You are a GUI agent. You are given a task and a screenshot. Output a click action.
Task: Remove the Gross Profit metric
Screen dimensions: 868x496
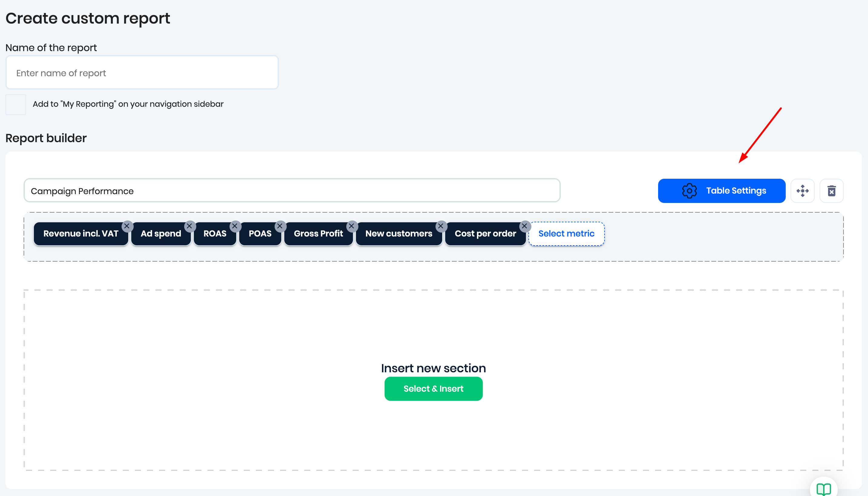pyautogui.click(x=351, y=226)
